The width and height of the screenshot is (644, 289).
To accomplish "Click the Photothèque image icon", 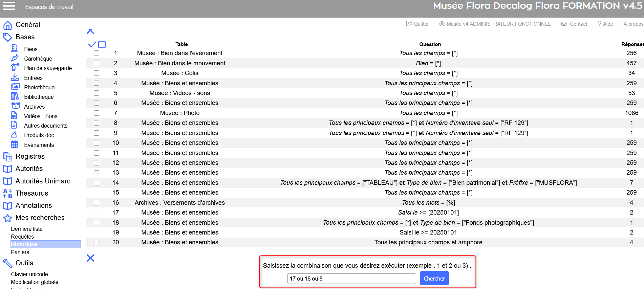I will pos(15,87).
